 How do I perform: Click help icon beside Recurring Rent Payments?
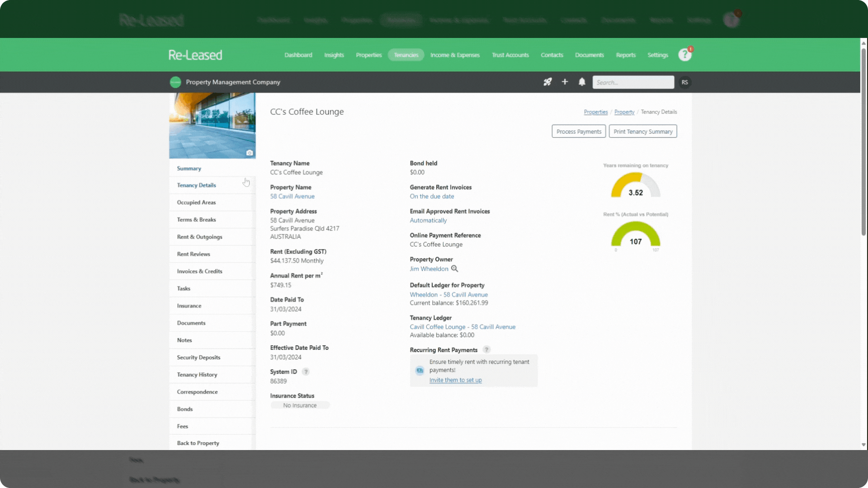click(486, 350)
